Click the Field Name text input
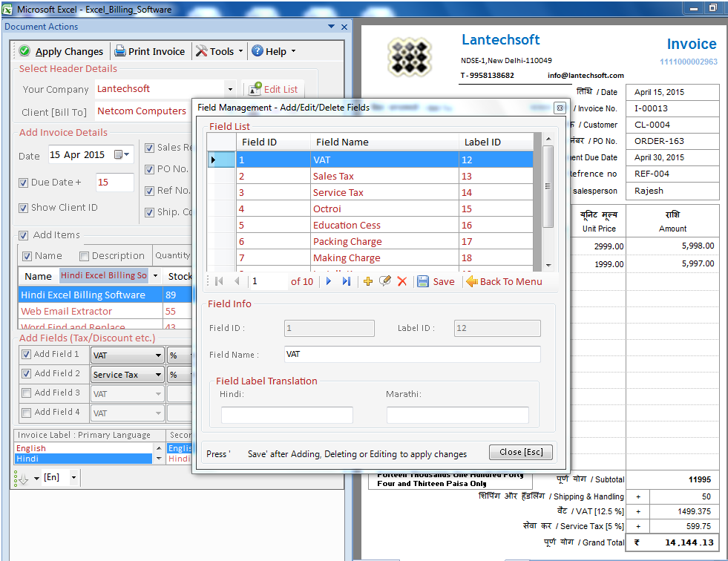The image size is (728, 561). [x=413, y=355]
